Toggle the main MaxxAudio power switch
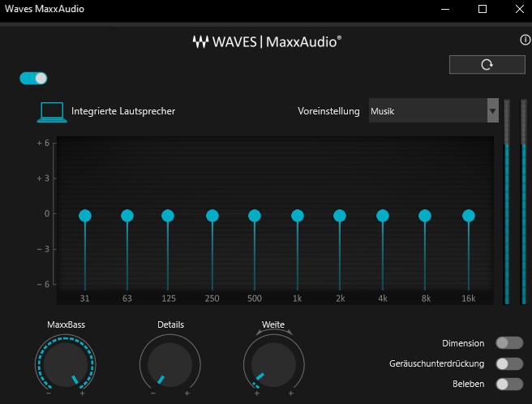 [33, 78]
